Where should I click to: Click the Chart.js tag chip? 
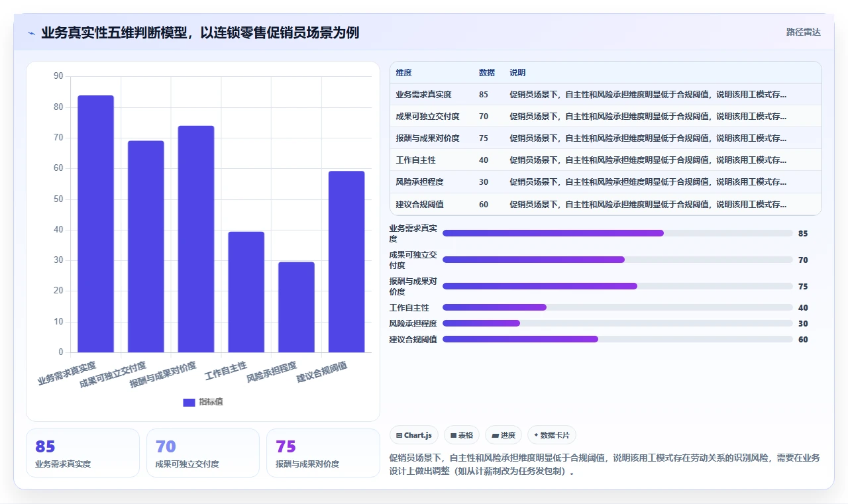pos(414,435)
